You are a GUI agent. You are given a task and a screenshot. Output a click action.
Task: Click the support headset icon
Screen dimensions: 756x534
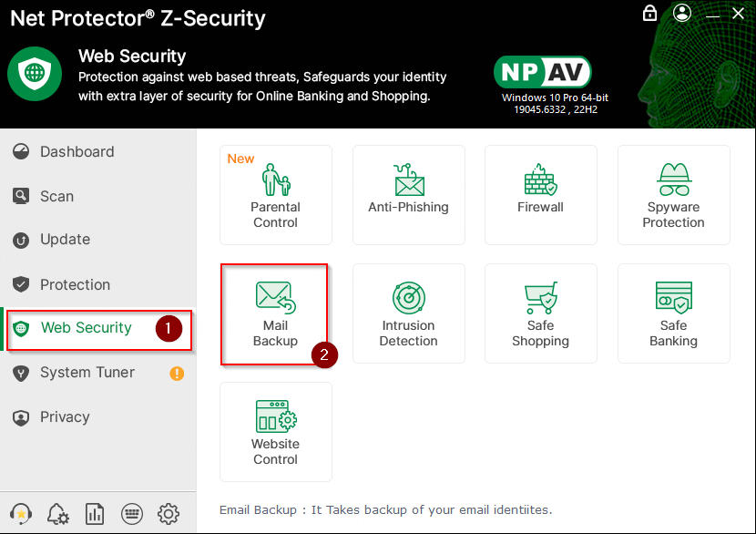pos(21,513)
